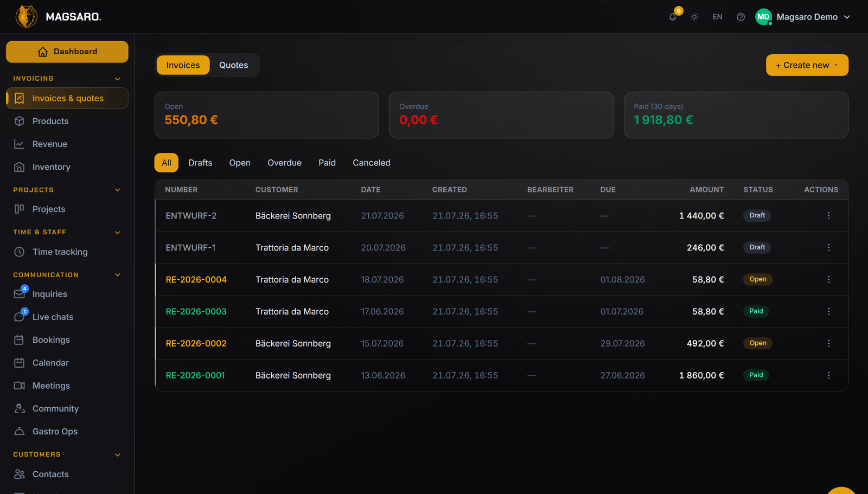Image resolution: width=868 pixels, height=494 pixels.
Task: Click the Magsaro fox logo
Action: point(27,17)
